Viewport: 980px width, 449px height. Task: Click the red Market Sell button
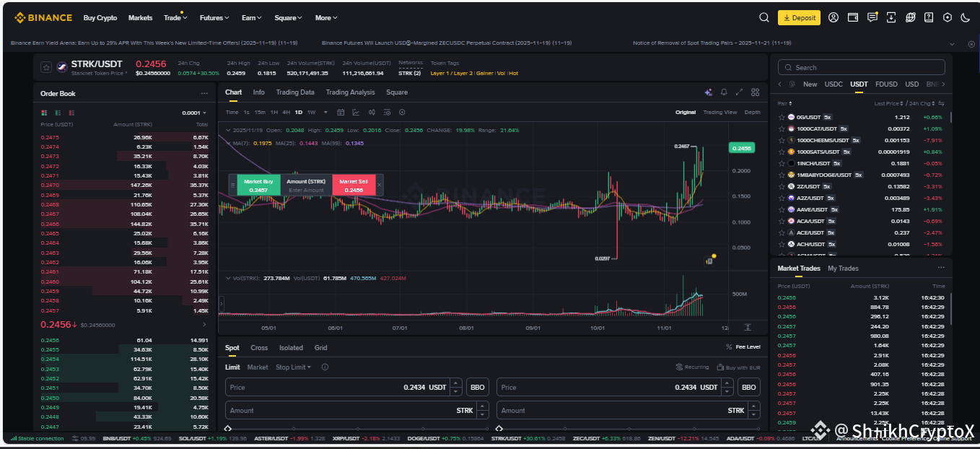[x=354, y=186]
